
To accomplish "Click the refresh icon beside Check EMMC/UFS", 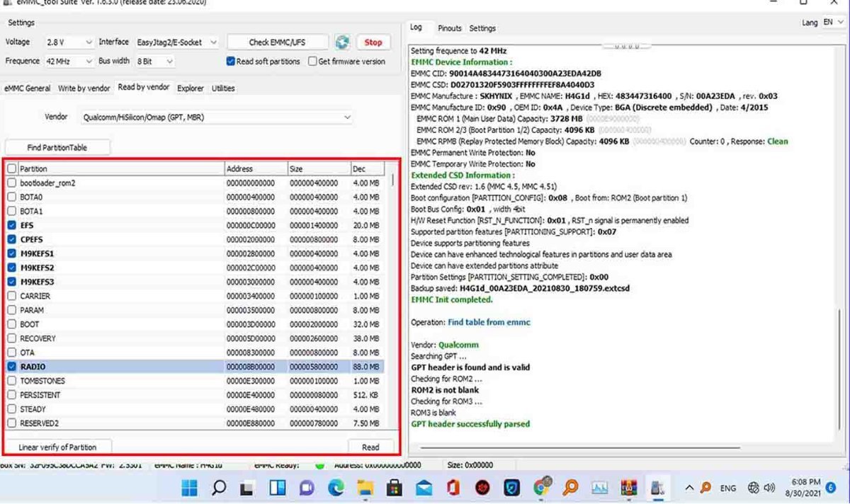I will pos(342,42).
